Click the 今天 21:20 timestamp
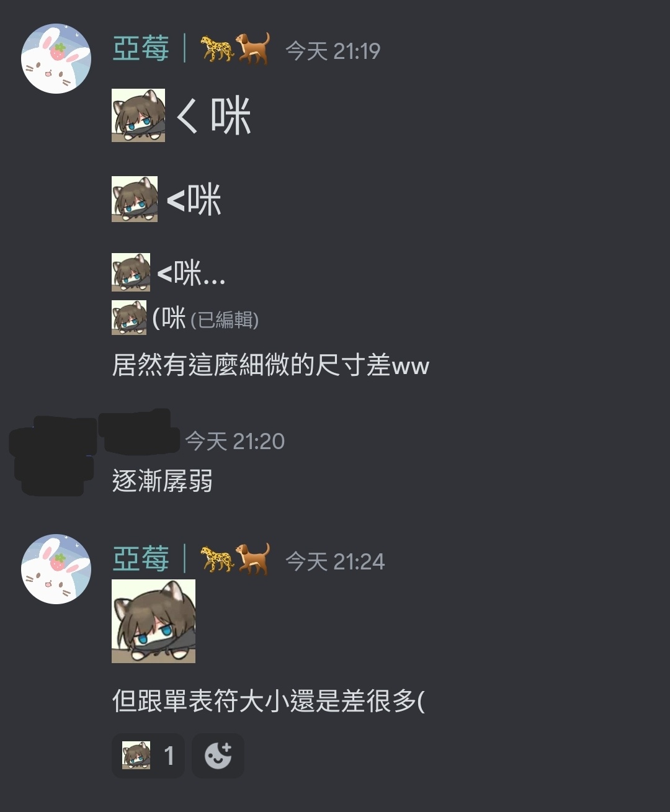Image resolution: width=670 pixels, height=812 pixels. click(x=235, y=441)
